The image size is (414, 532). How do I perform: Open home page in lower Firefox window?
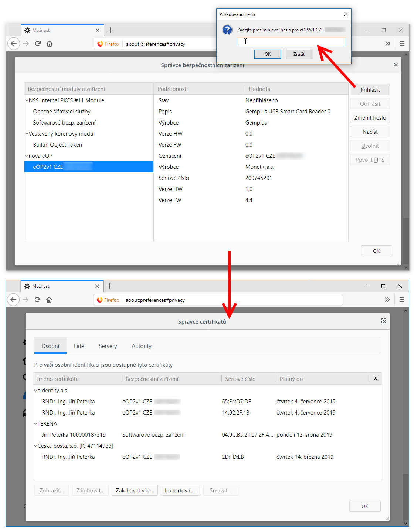point(49,300)
